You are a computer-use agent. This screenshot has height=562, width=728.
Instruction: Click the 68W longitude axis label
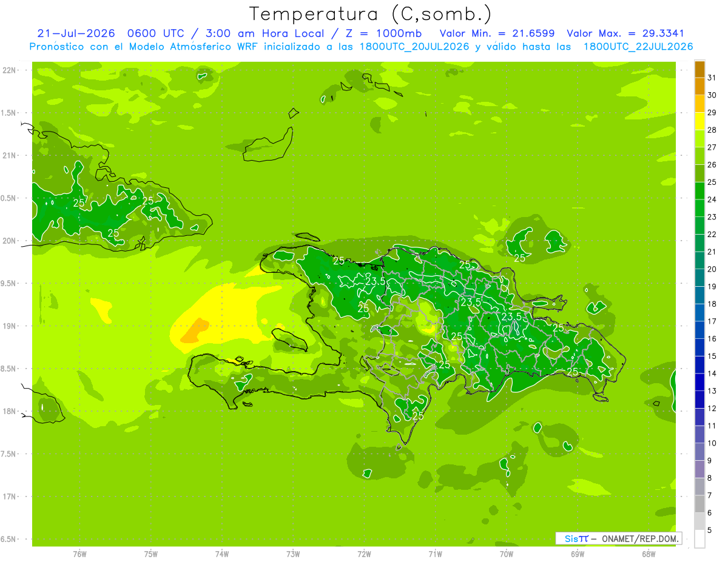649,554
